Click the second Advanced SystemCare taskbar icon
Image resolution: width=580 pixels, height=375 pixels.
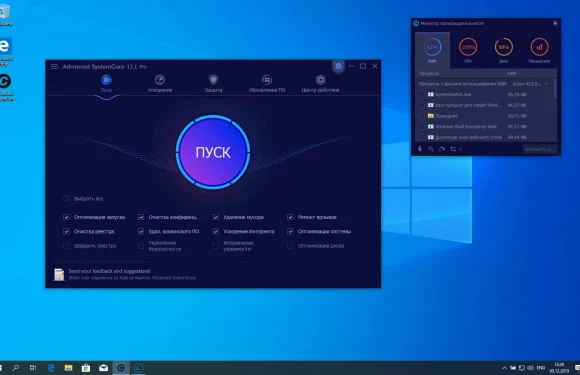coord(138,368)
